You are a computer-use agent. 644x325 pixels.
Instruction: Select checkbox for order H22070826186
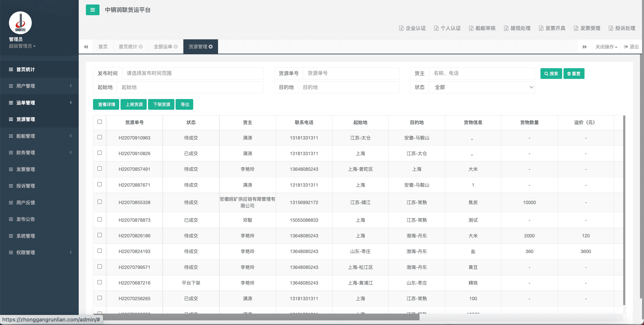(x=100, y=235)
